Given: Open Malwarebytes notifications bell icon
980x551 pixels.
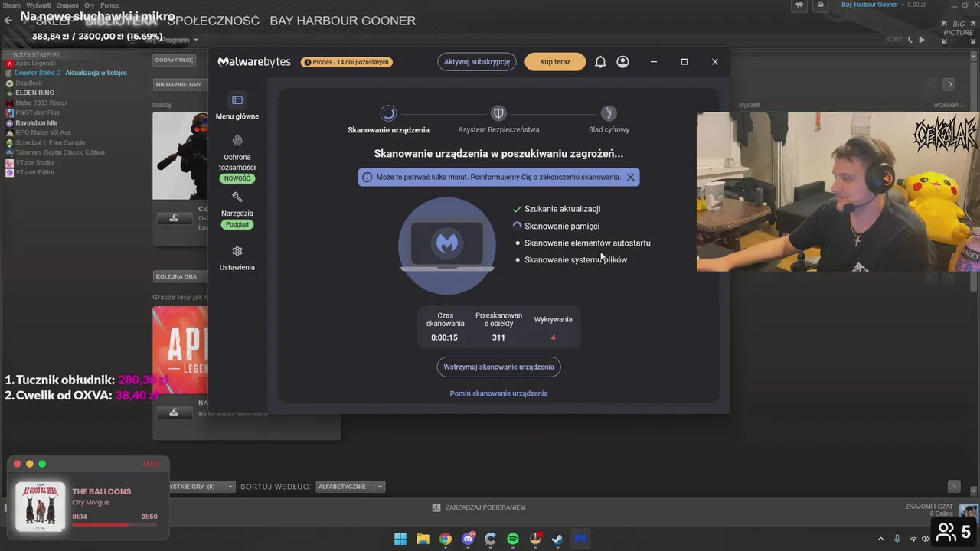Looking at the screenshot, I should 600,62.
